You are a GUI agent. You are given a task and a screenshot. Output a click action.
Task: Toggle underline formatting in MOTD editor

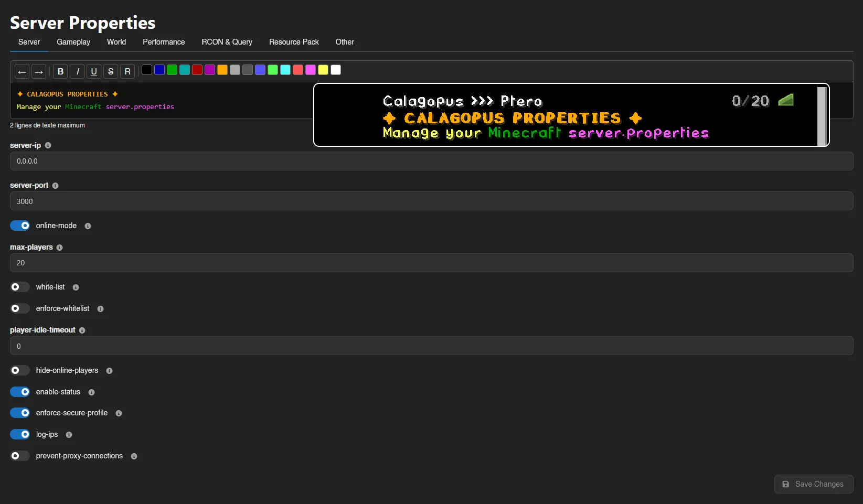point(94,71)
